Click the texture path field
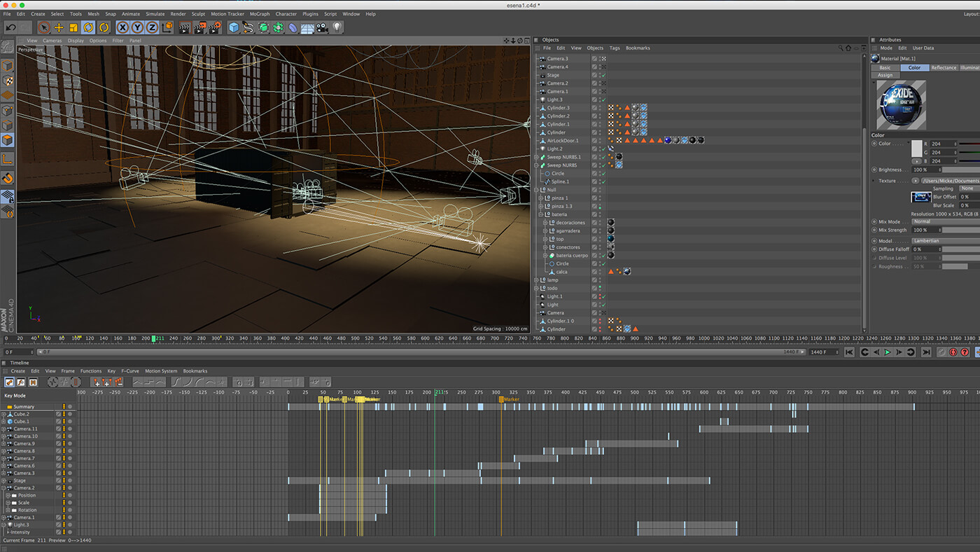 point(951,181)
